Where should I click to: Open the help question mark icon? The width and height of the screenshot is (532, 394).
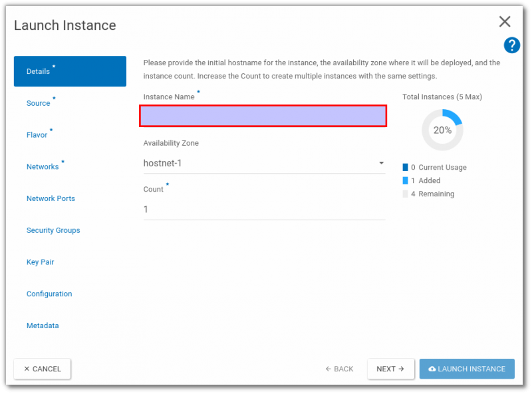point(511,45)
